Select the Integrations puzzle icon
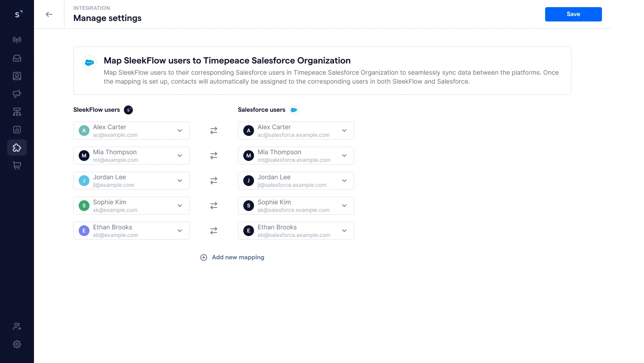The height and width of the screenshot is (363, 644). pos(17,147)
